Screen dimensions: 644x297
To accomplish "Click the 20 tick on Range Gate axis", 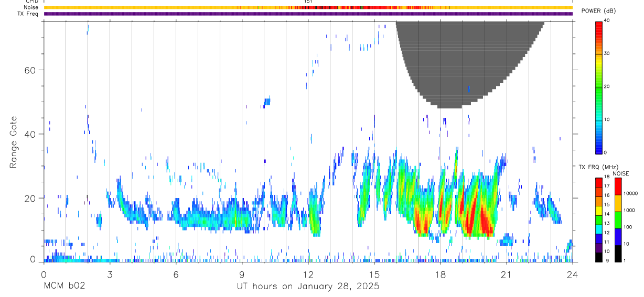I will coord(30,198).
